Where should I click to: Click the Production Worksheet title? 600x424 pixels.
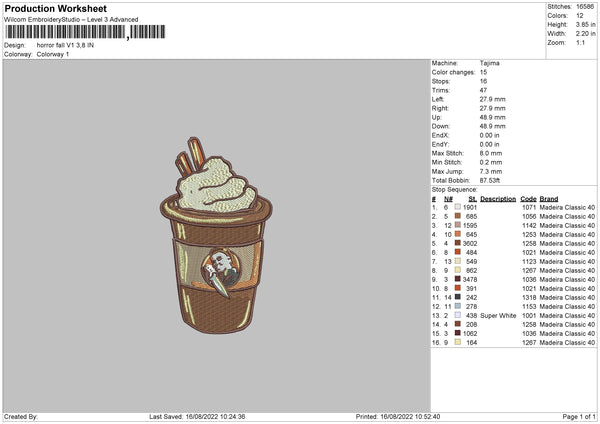click(55, 8)
